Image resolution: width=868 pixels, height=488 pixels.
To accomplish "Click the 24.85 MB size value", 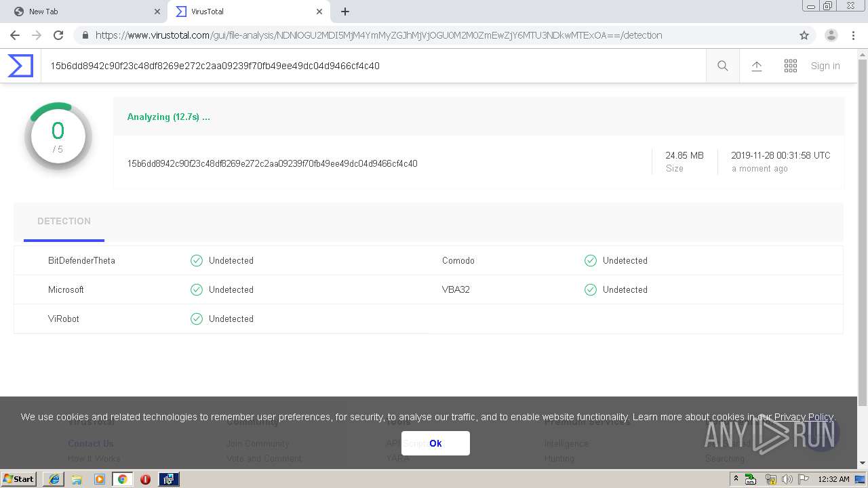I will click(684, 155).
